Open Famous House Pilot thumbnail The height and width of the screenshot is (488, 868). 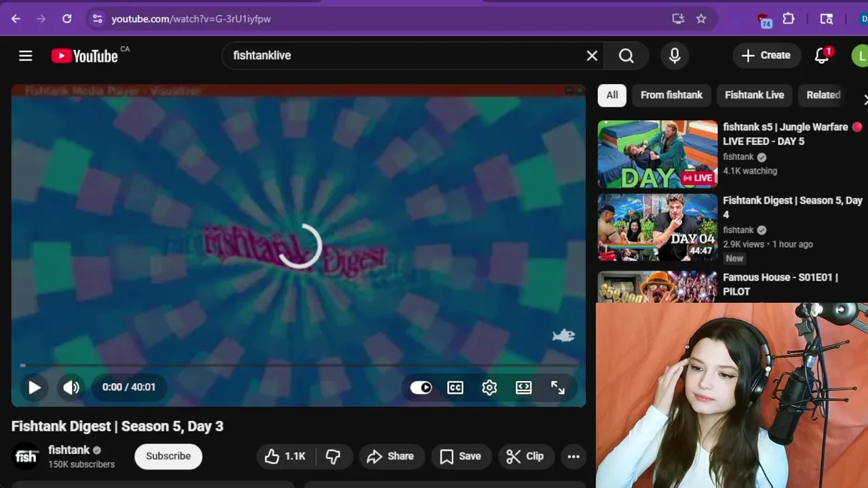coord(657,287)
